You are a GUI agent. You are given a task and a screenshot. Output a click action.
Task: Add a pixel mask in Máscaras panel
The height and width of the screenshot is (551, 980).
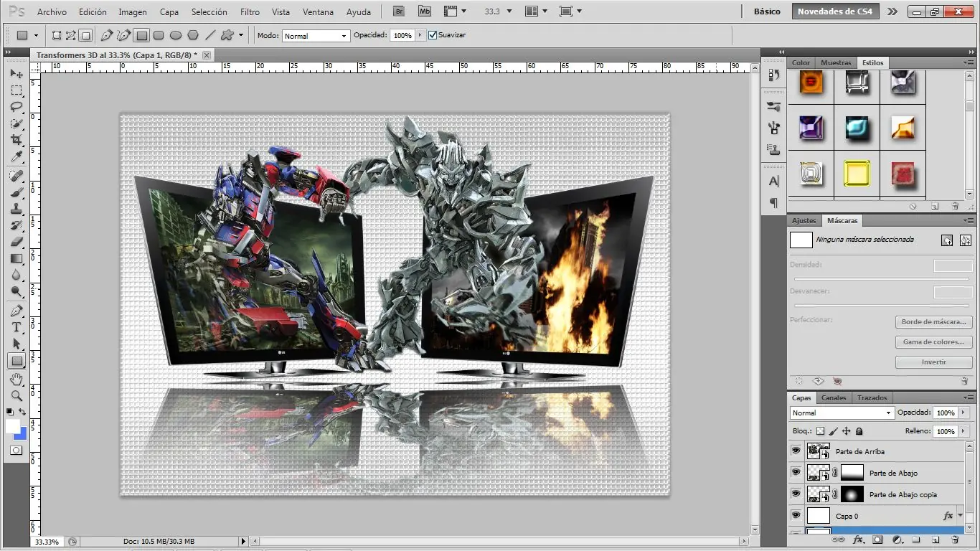tap(947, 240)
